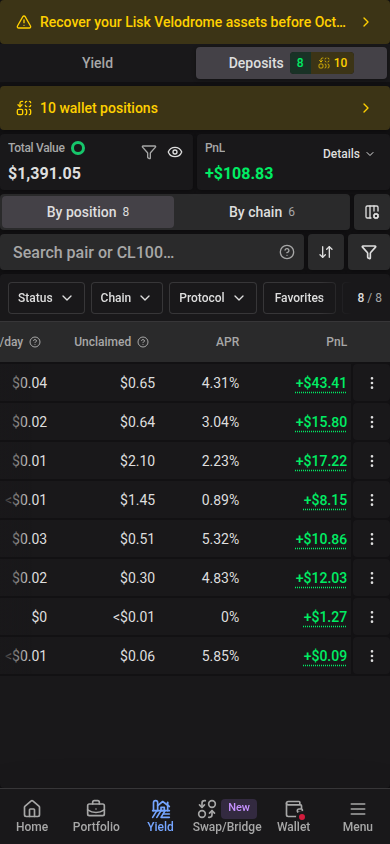Open more options for the +$10.86 row
The image size is (390, 844).
pyautogui.click(x=371, y=539)
